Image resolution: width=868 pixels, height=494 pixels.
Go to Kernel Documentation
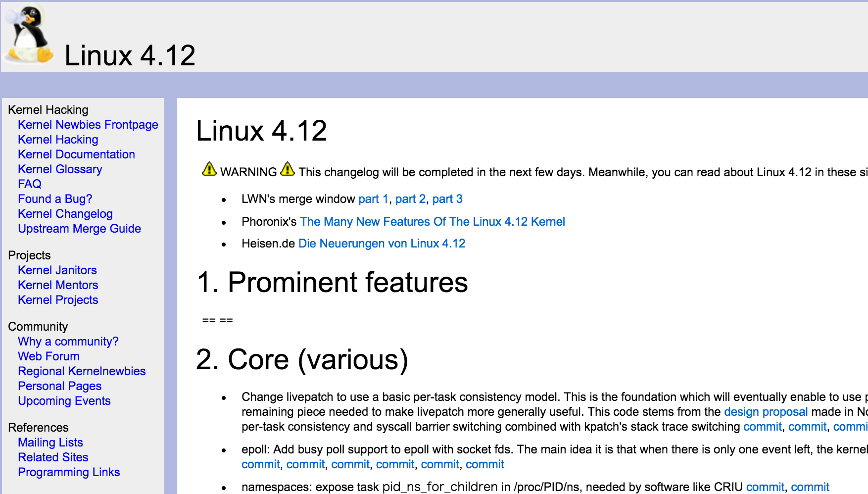coord(76,154)
